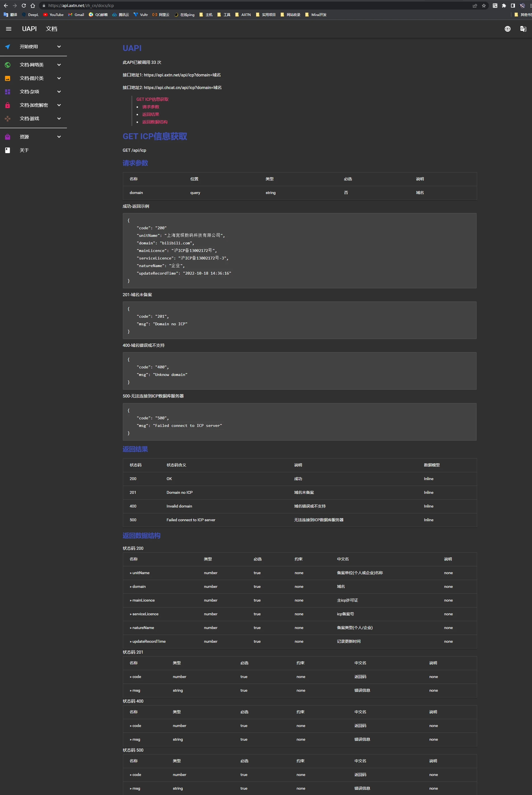
Task: Click the '» updateRecordTime' table cell
Action: click(x=147, y=641)
